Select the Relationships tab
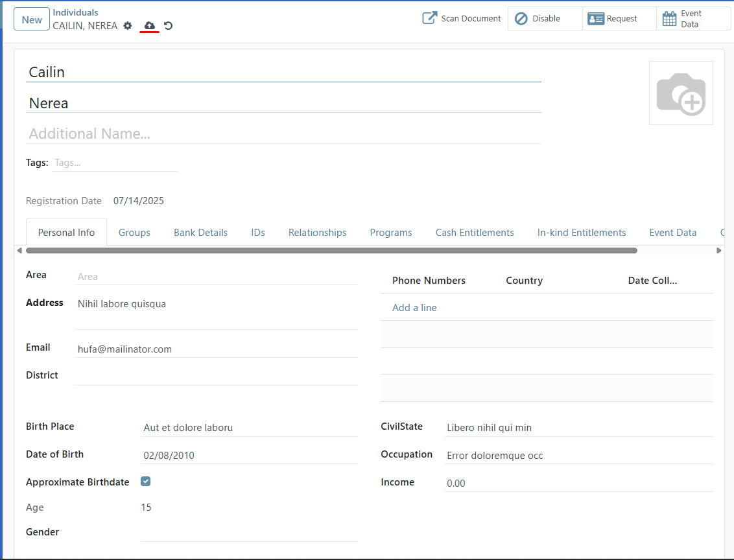 click(x=317, y=232)
